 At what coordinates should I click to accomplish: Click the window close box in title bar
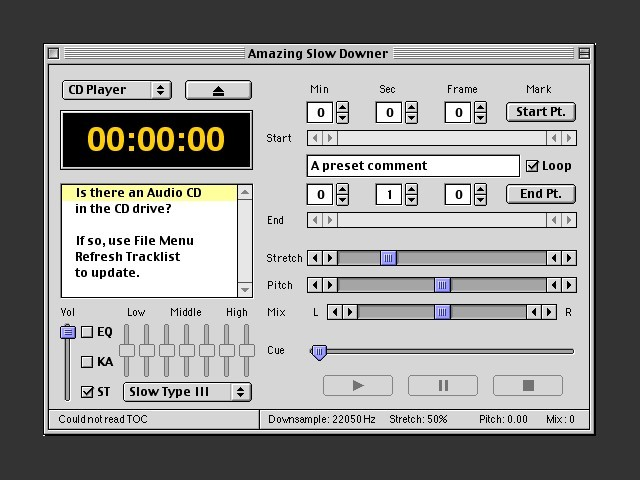point(53,53)
